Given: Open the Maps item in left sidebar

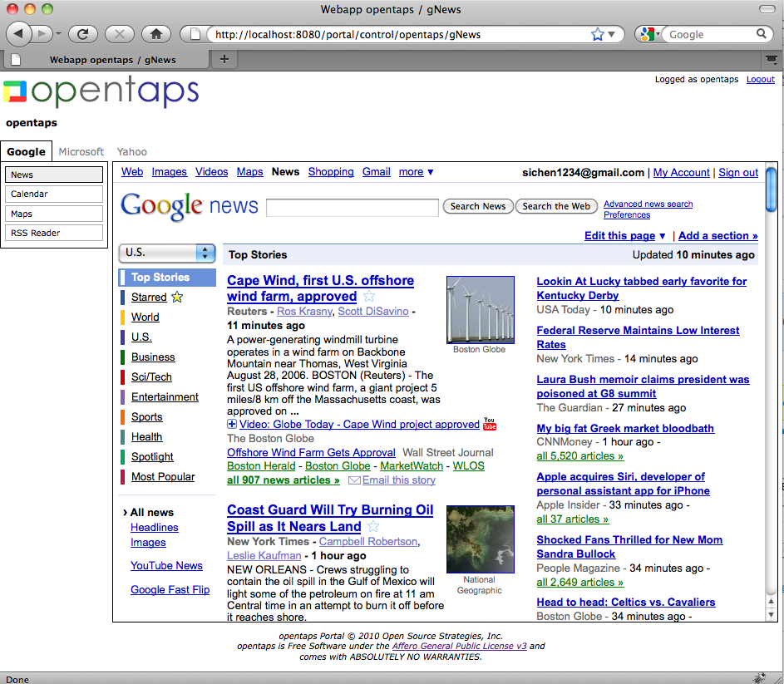Looking at the screenshot, I should (54, 214).
